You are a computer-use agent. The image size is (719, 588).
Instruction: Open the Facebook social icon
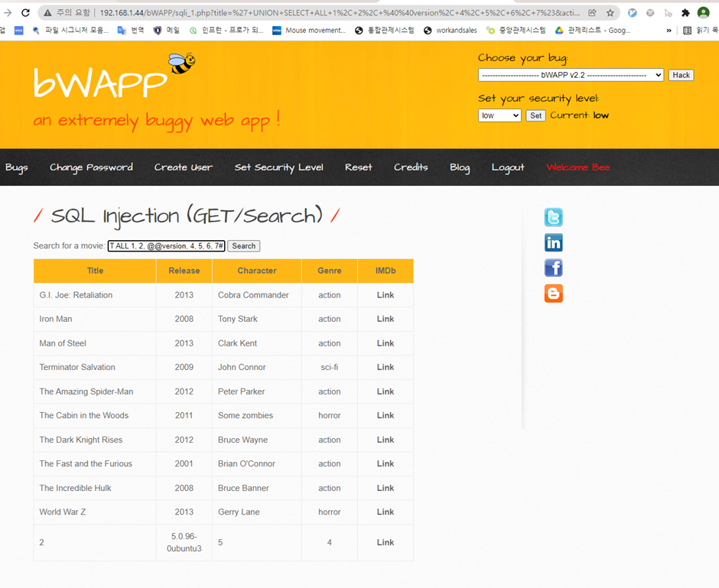554,268
